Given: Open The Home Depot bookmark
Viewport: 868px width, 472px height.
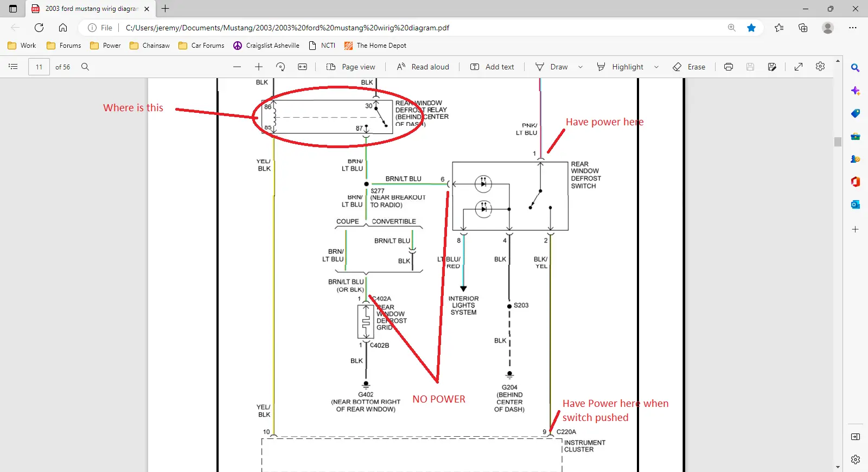Looking at the screenshot, I should [375, 46].
